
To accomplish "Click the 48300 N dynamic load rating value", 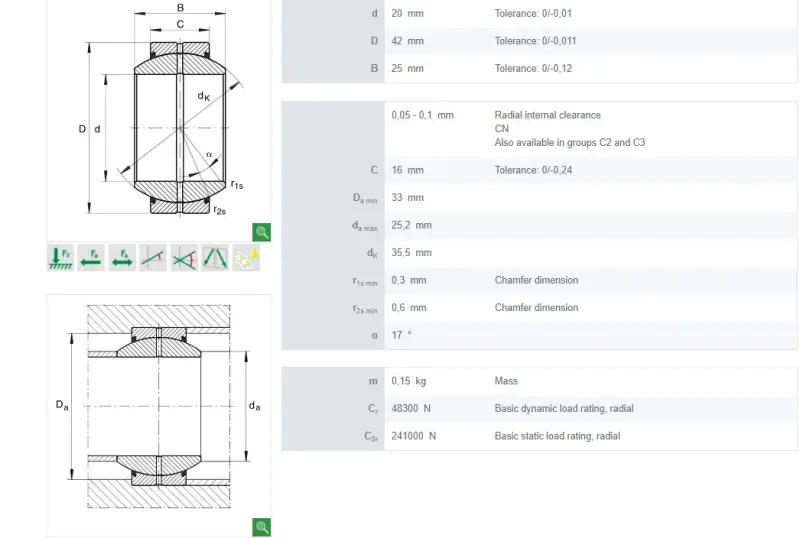I will 411,408.
